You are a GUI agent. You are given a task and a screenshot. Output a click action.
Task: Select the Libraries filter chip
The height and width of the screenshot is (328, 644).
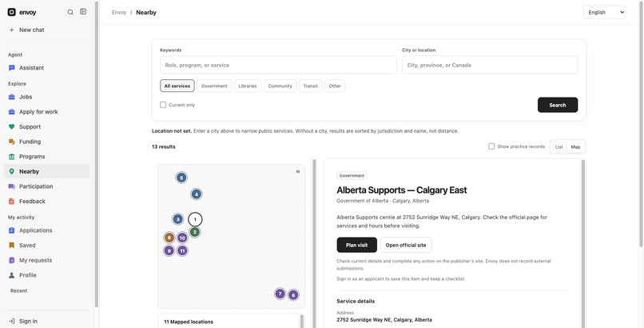[248, 86]
